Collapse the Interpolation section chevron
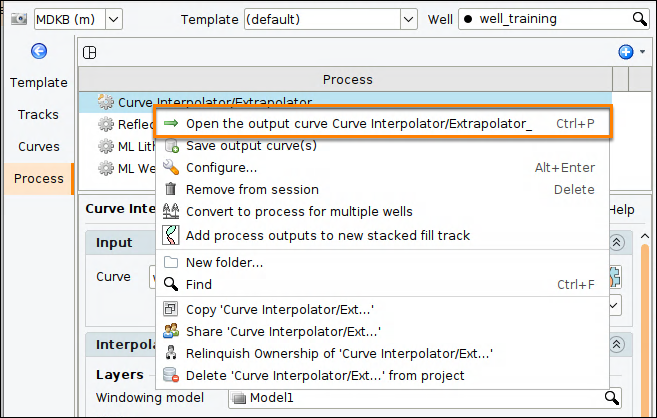Screen dimensions: 657x418 (x=616, y=345)
